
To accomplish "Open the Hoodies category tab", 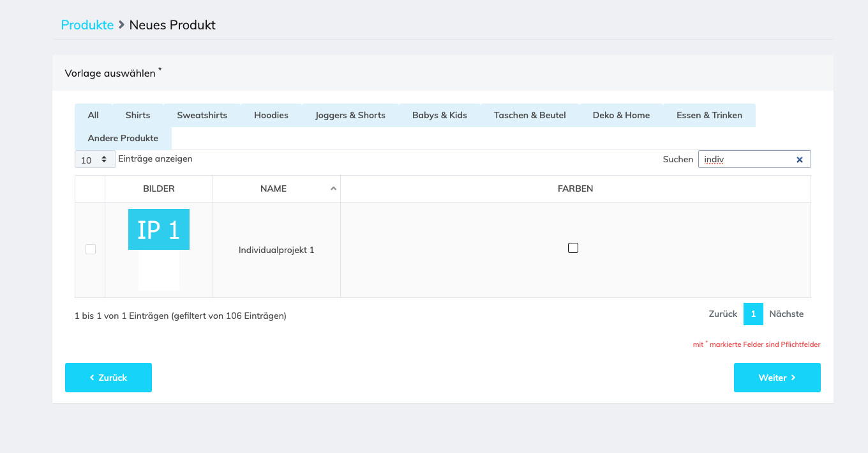I will click(x=271, y=115).
